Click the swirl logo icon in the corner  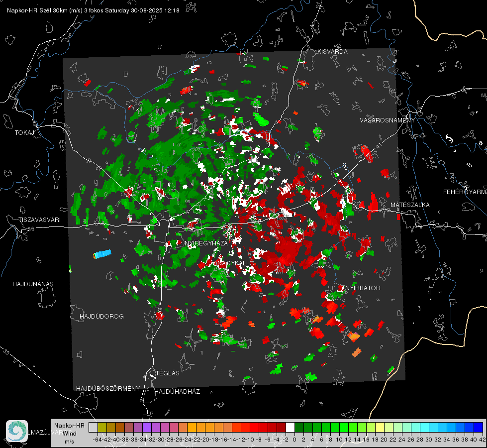(x=17, y=431)
